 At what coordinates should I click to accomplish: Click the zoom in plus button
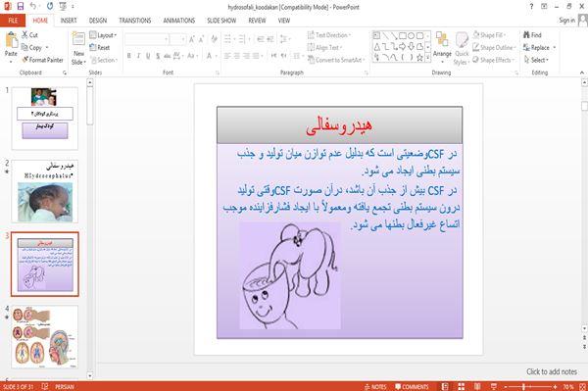pyautogui.click(x=555, y=386)
